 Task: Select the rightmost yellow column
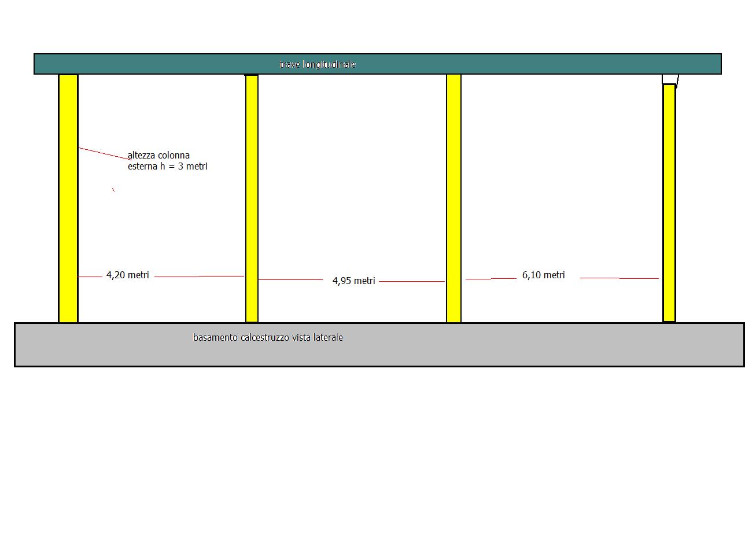(x=669, y=202)
